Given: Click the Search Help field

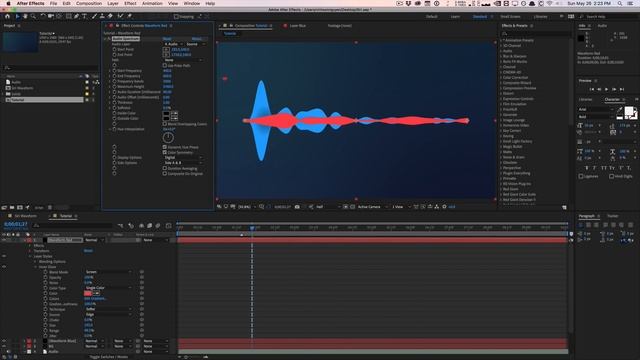Looking at the screenshot, I should tap(607, 17).
